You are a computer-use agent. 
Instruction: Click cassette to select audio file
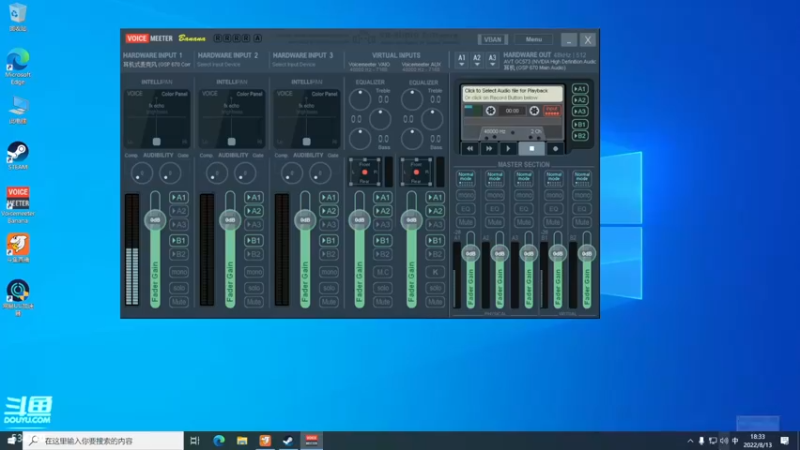pos(513,93)
